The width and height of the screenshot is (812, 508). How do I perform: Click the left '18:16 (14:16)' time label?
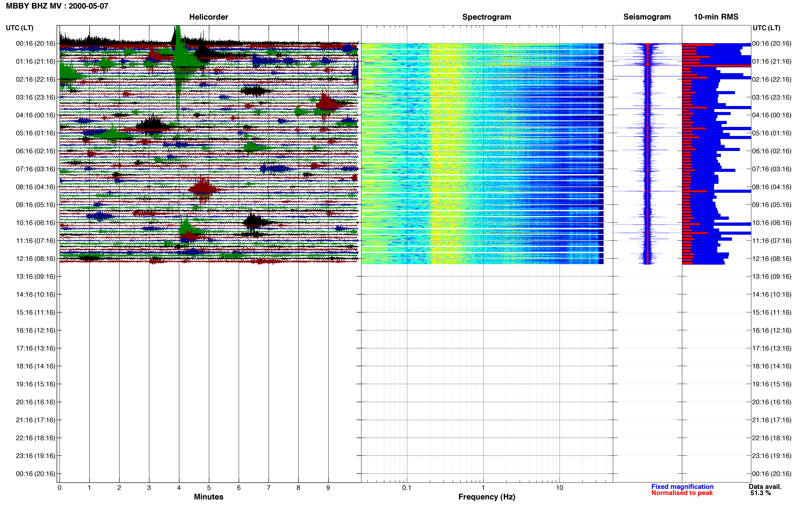36,366
